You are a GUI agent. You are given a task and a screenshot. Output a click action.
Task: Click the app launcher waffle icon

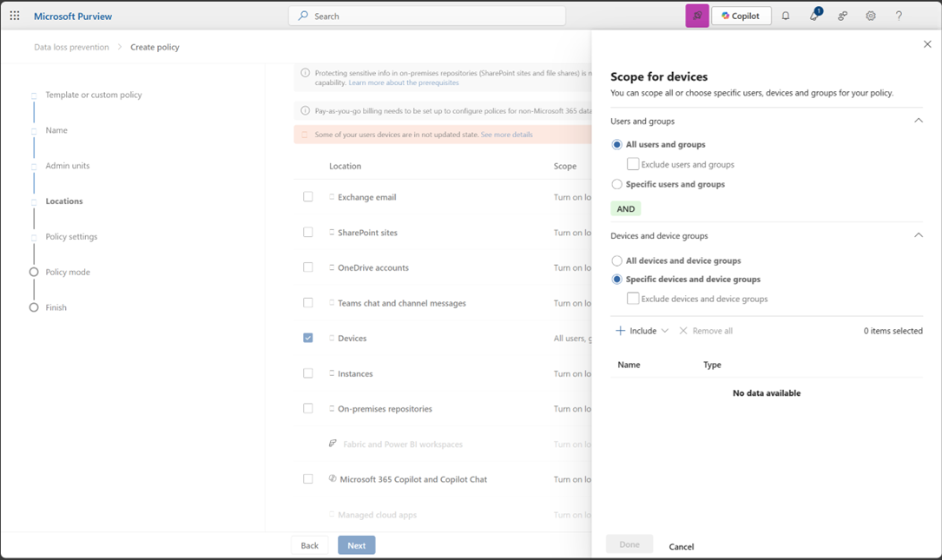(x=14, y=15)
